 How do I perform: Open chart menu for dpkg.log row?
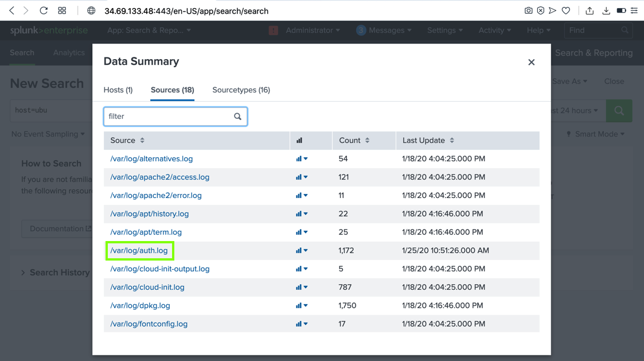pos(302,305)
